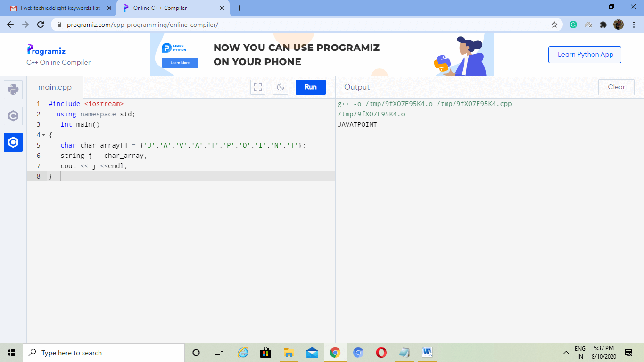The image size is (644, 362).
Task: Switch to the C compiler sidebar icon
Action: coord(13,116)
